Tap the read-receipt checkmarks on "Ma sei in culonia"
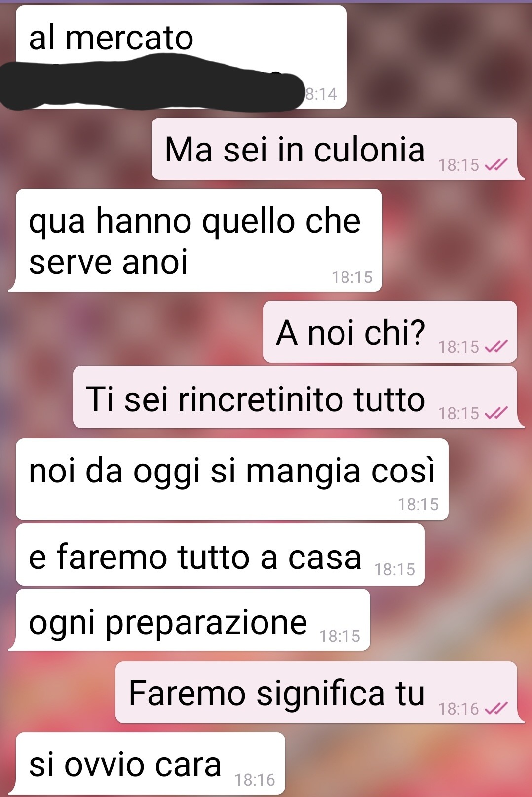Screen dimensions: 532x797 tap(496, 165)
